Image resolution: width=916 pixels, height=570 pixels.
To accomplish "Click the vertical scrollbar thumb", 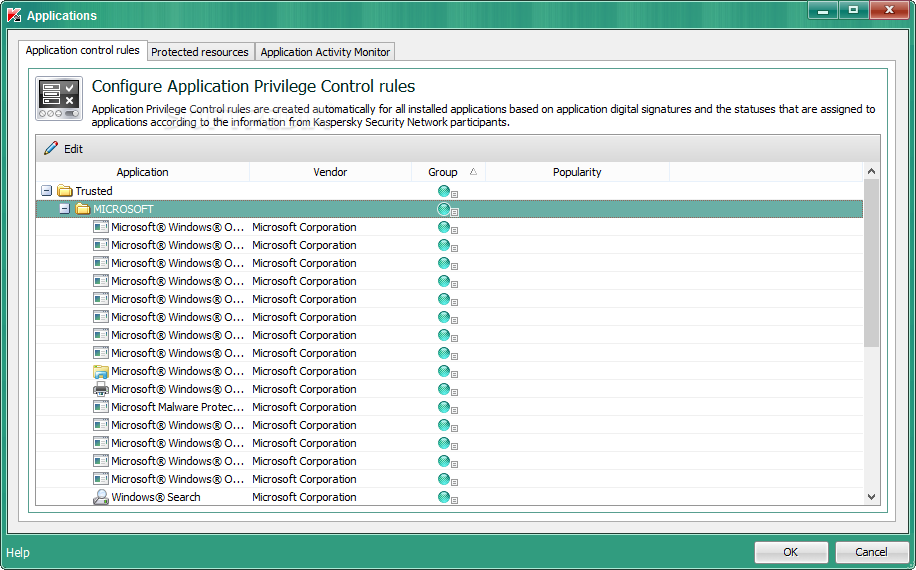I will [x=871, y=263].
